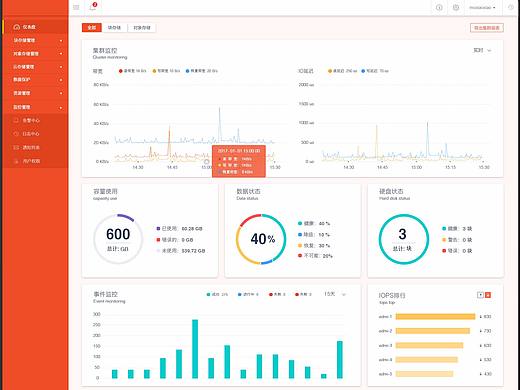This screenshot has height=390, width=520.
Task: Open 告警中心 alarm center sidebar icon
Action: pyautogui.click(x=16, y=120)
